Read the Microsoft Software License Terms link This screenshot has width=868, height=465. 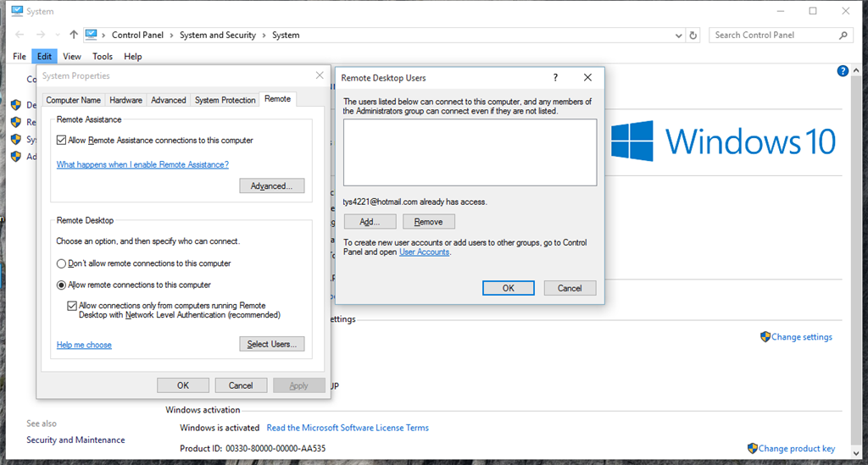348,428
